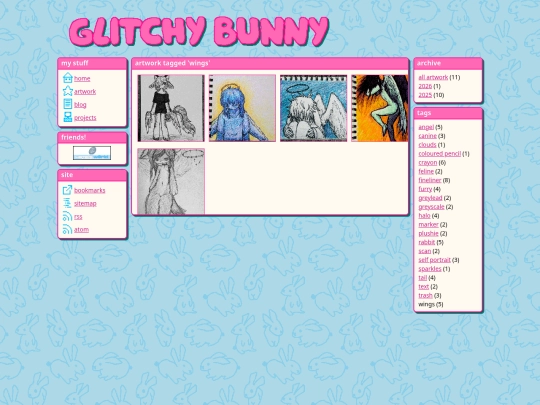Select the greyscale tag
Image resolution: width=540 pixels, height=405 pixels.
(431, 207)
